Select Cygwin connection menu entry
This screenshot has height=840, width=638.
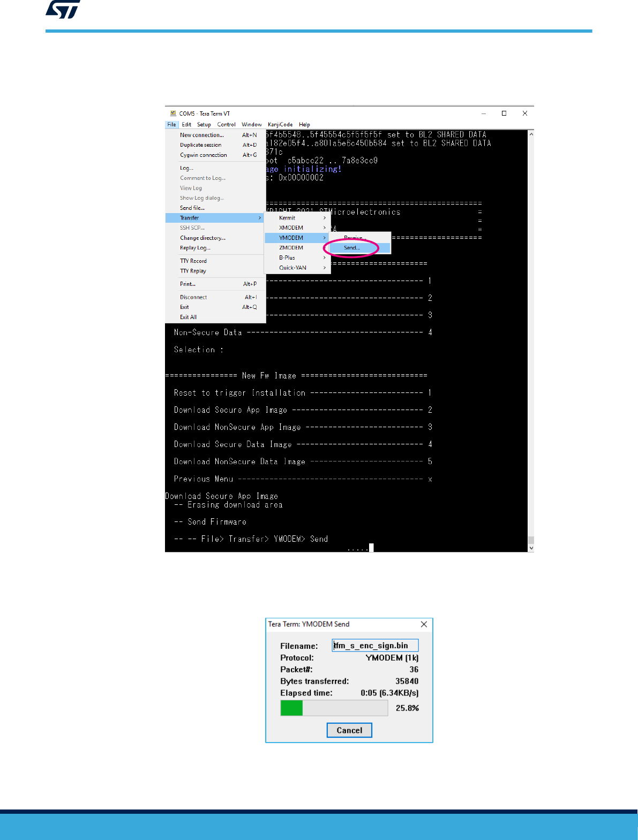pyautogui.click(x=216, y=155)
